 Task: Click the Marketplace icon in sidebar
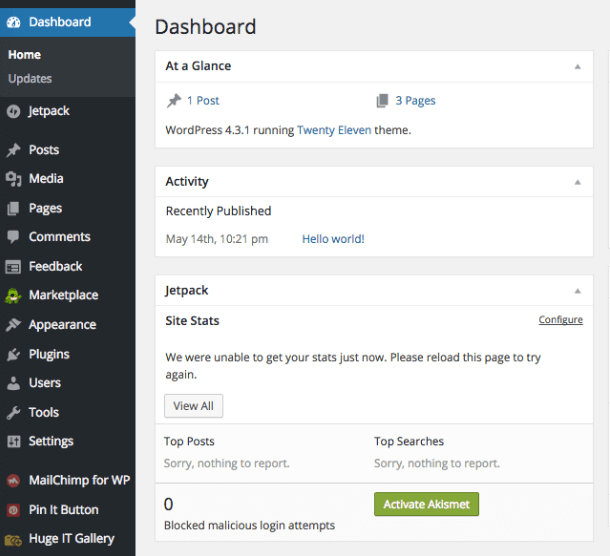(13, 296)
